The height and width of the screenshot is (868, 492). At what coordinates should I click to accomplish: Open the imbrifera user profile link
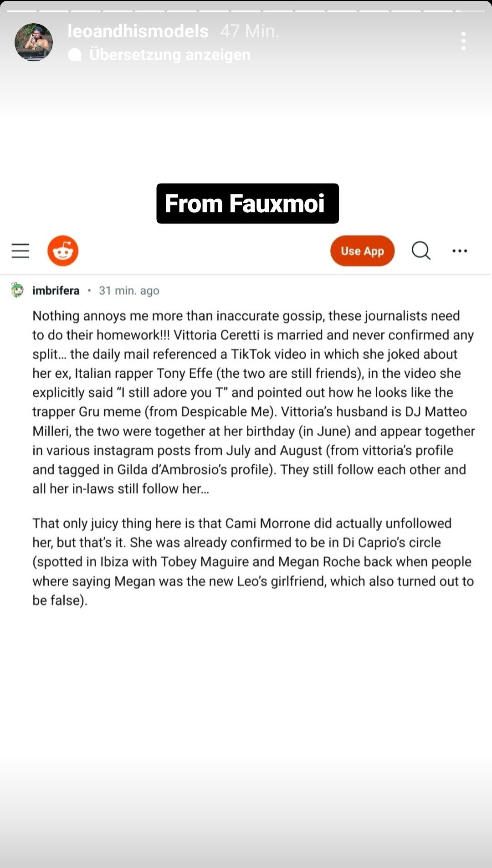click(x=56, y=291)
